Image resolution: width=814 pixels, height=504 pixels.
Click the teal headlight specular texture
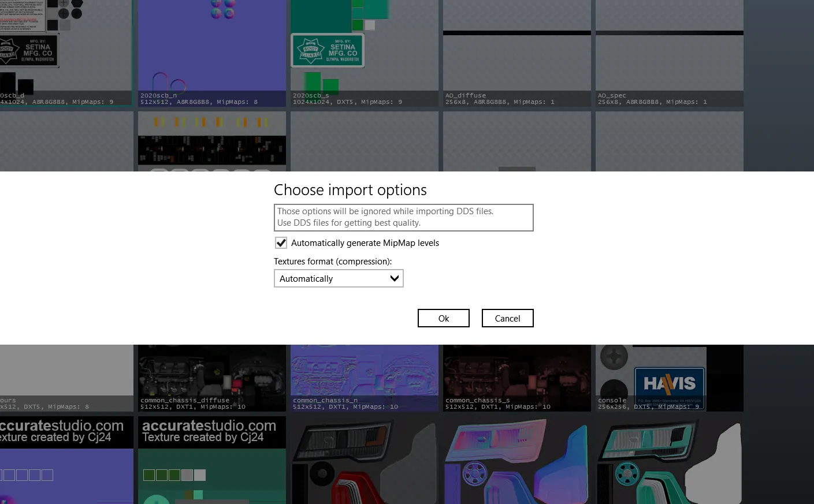click(x=669, y=462)
